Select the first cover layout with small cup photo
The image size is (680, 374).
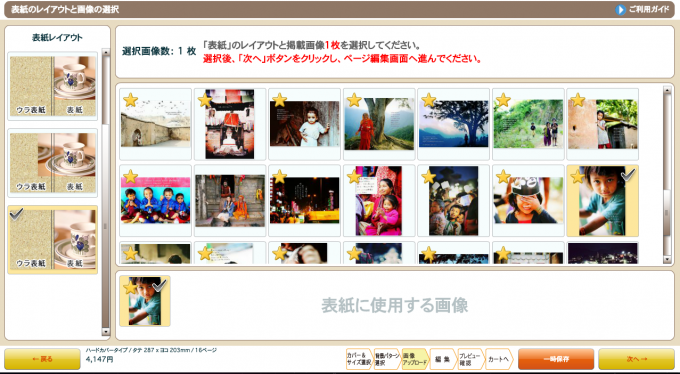tap(52, 86)
